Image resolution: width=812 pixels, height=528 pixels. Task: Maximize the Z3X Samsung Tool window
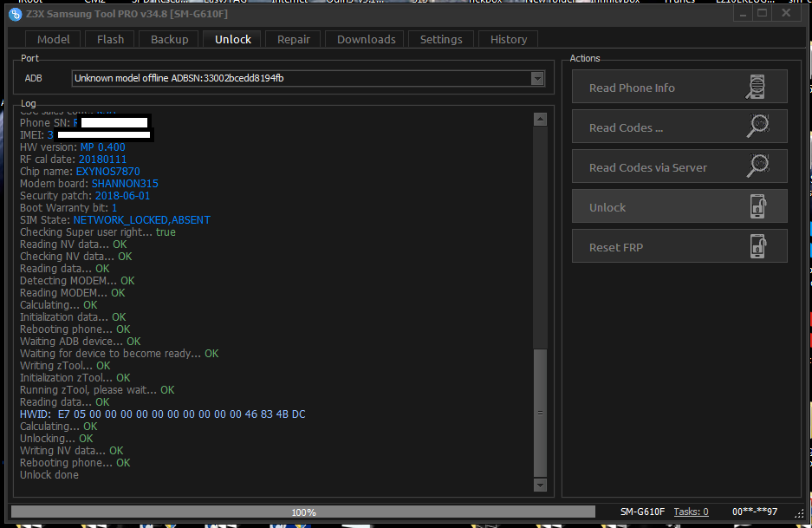[763, 14]
